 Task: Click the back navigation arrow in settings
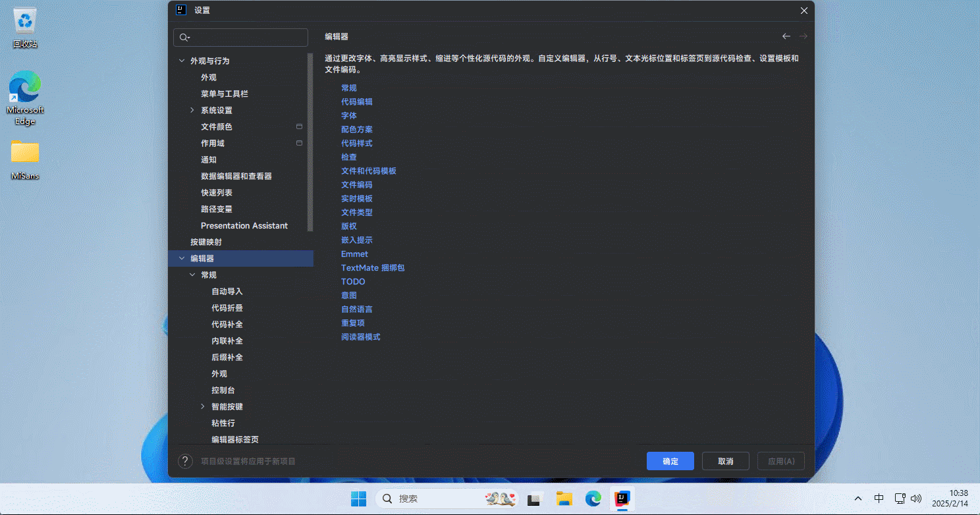[786, 37]
